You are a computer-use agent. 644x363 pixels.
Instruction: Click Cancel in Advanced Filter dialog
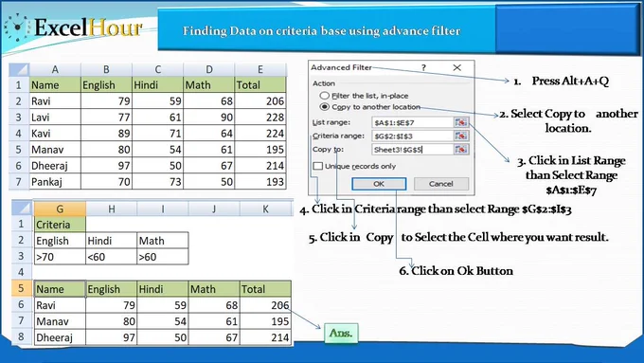coord(440,184)
